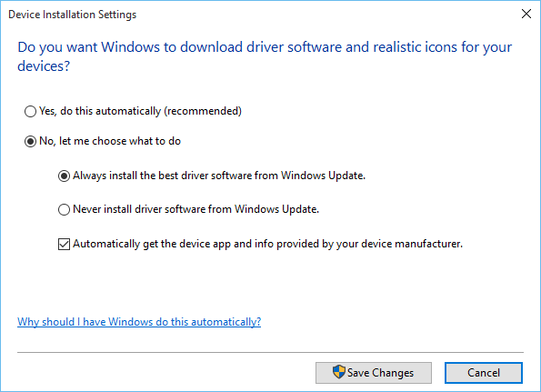Click the Save Changes button
Image resolution: width=541 pixels, height=392 pixels.
(374, 373)
